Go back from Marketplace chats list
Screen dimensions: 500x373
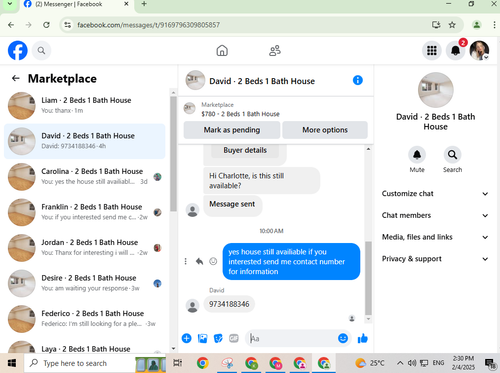pos(16,78)
